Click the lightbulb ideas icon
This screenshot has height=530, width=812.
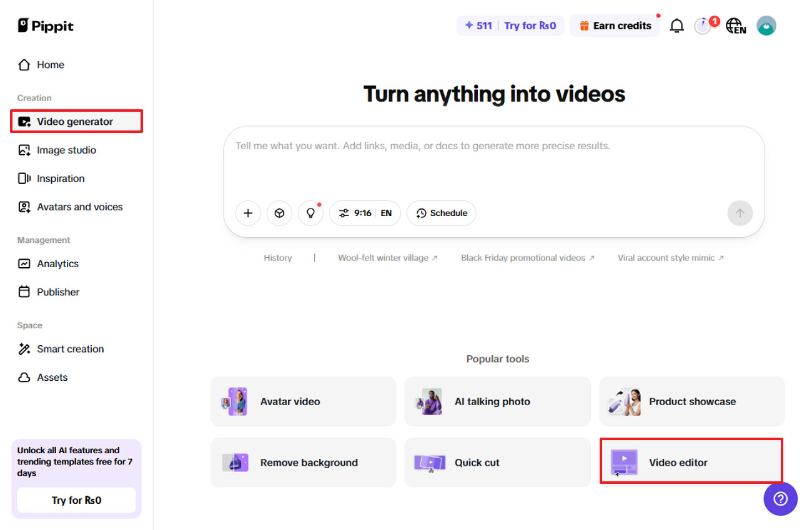click(x=310, y=213)
